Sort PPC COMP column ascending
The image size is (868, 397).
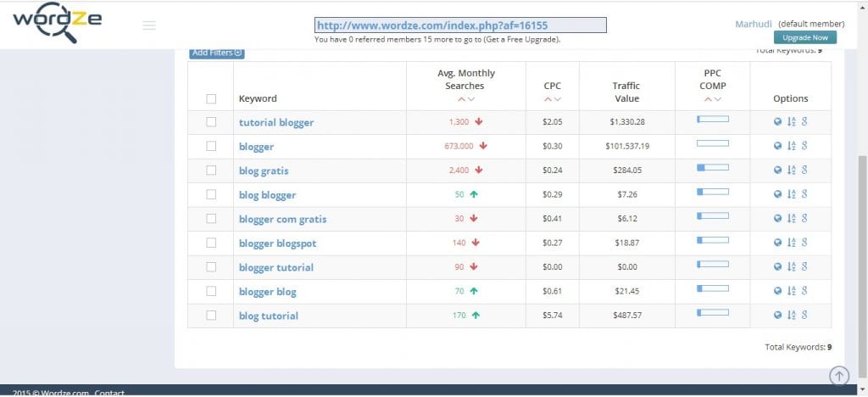pyautogui.click(x=708, y=99)
